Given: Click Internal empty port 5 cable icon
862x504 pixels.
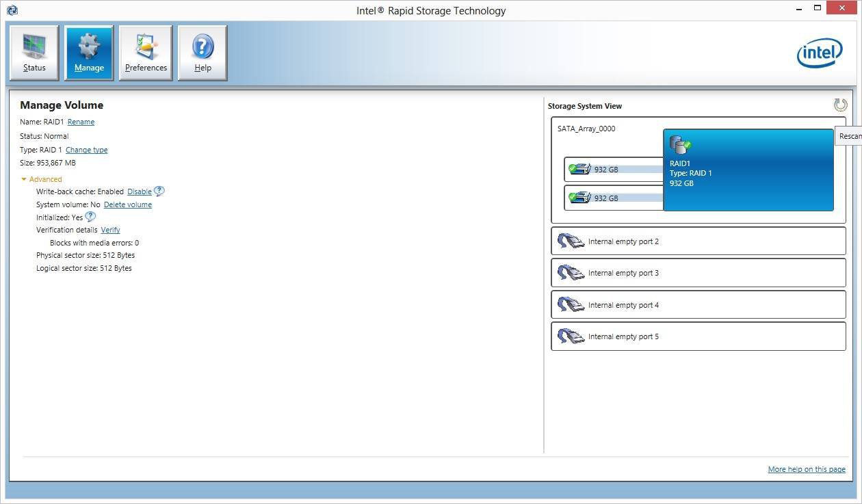Looking at the screenshot, I should [x=571, y=336].
